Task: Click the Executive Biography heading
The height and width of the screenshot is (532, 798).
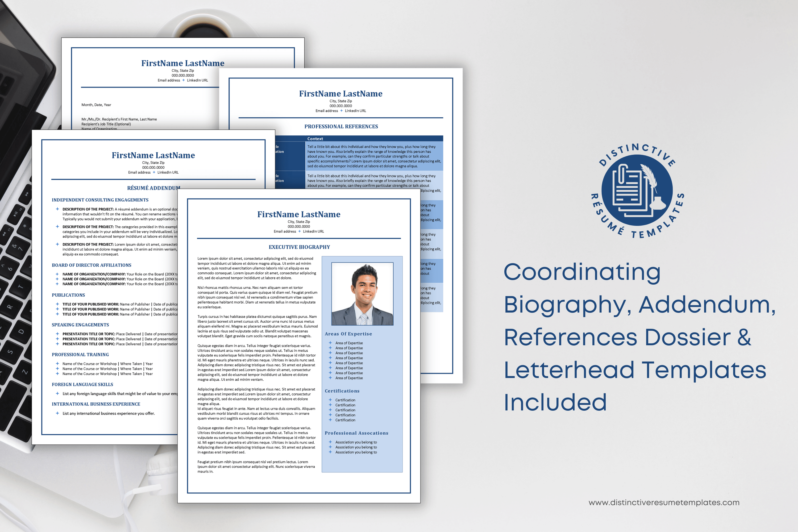Action: point(299,247)
